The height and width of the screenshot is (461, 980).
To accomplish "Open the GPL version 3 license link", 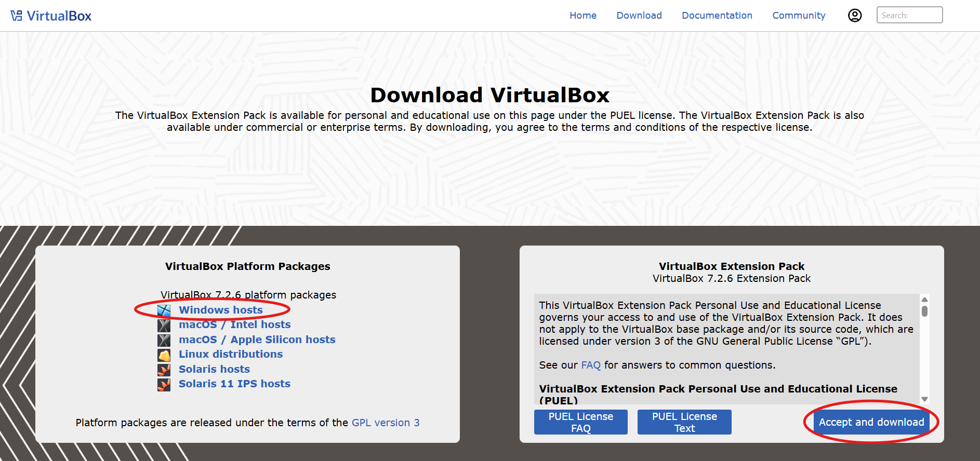I will (x=386, y=423).
